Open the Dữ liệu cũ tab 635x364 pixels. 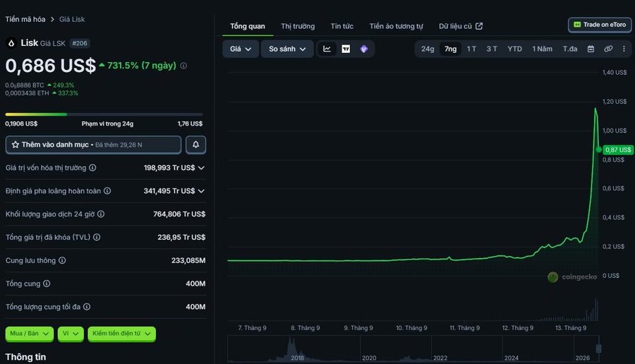coord(461,26)
